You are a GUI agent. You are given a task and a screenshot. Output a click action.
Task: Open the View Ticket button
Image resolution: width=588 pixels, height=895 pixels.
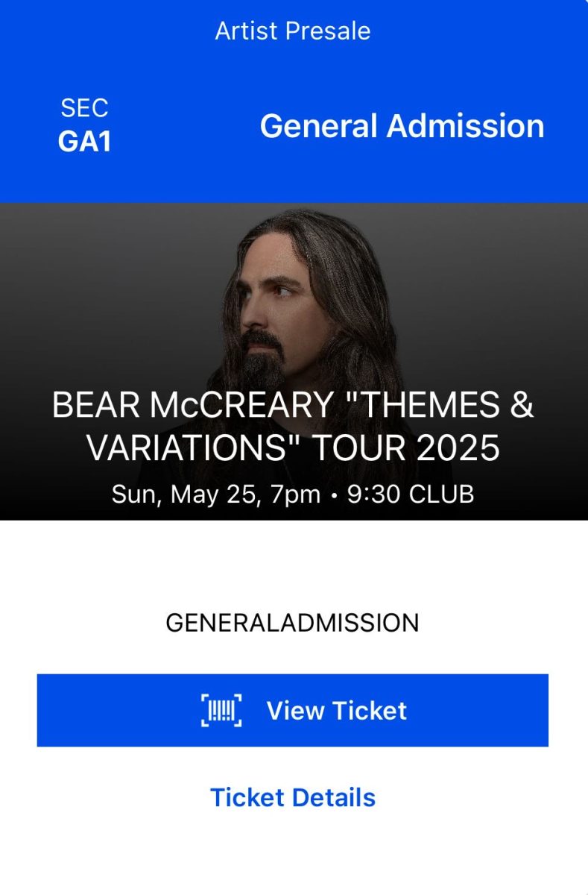coord(293,710)
